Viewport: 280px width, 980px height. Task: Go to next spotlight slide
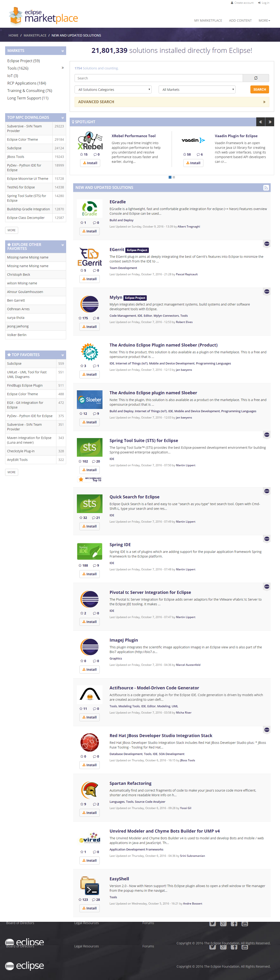270,122
